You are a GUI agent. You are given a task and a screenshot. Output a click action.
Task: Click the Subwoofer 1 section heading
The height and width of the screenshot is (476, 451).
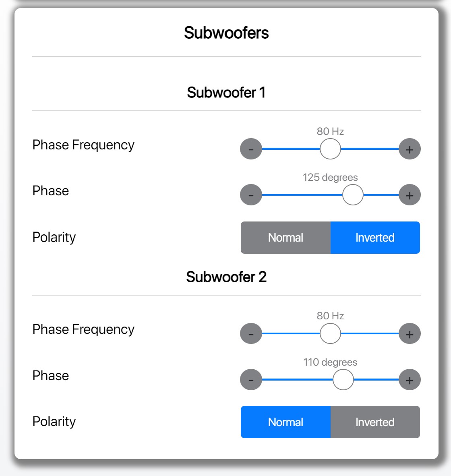pyautogui.click(x=226, y=92)
